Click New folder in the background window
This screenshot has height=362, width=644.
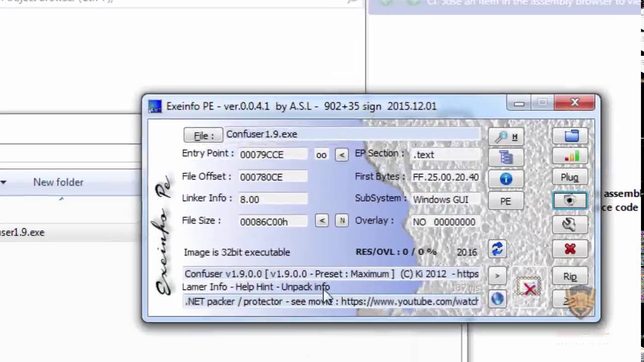[58, 182]
